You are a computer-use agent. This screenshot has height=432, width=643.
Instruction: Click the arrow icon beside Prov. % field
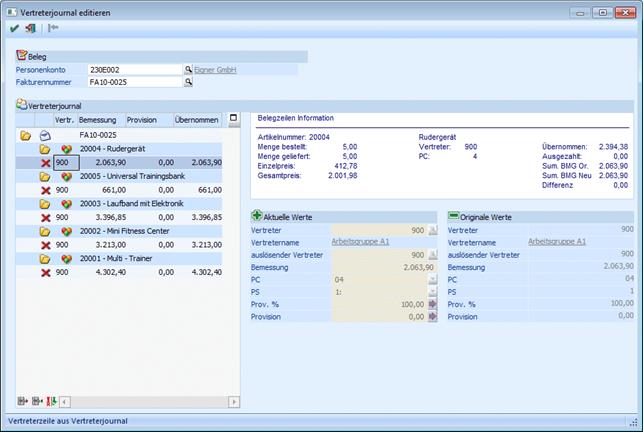coord(433,303)
